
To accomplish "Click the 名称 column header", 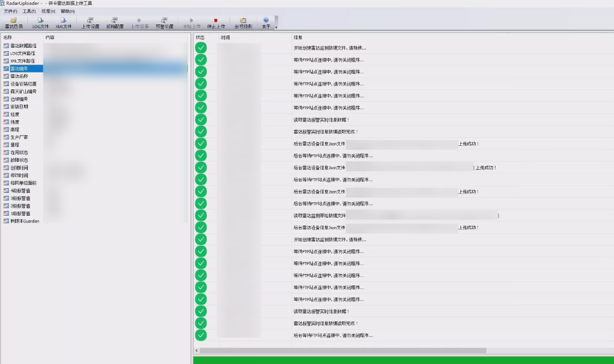I will 7,37.
